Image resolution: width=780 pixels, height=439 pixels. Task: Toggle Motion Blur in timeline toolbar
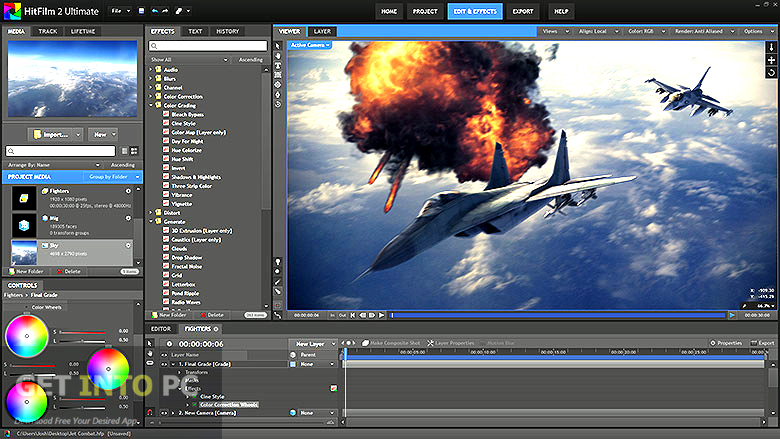click(497, 343)
